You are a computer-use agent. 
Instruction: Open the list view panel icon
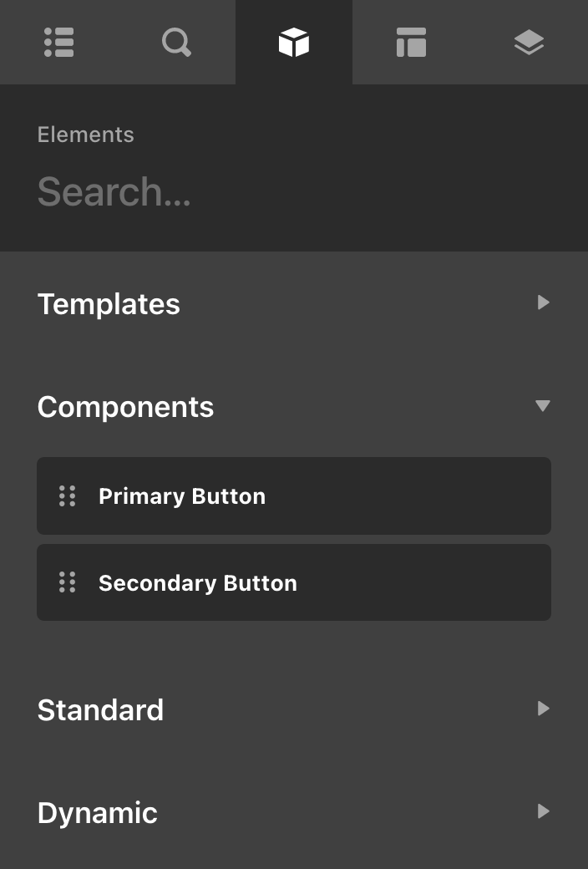click(58, 42)
